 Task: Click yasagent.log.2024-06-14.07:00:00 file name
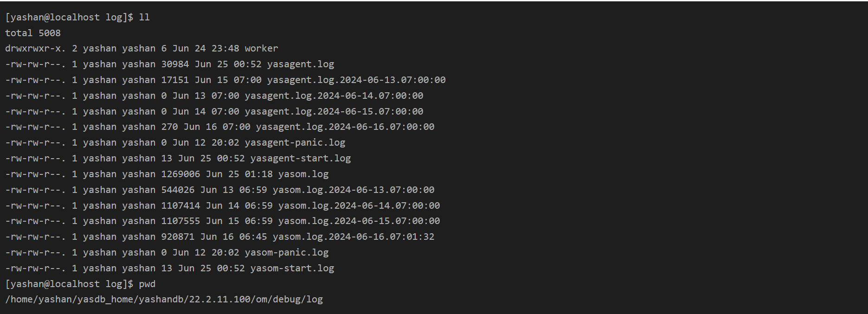(x=334, y=96)
